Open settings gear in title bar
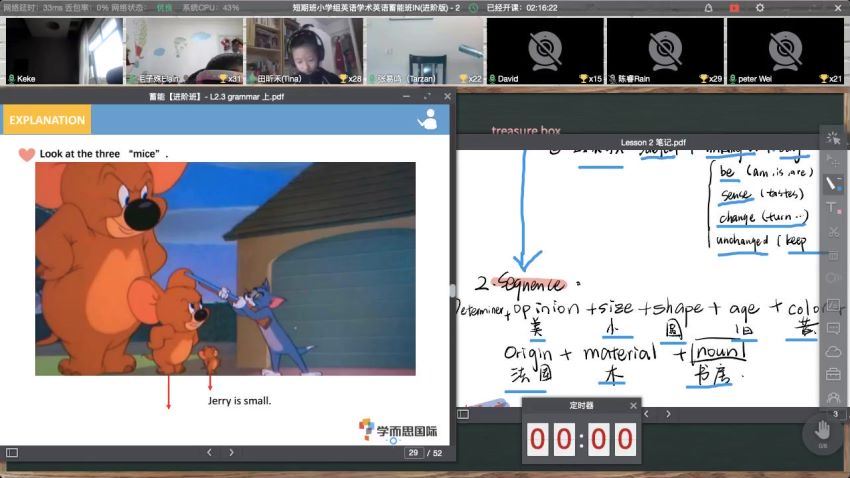This screenshot has width=850, height=478. tap(760, 8)
